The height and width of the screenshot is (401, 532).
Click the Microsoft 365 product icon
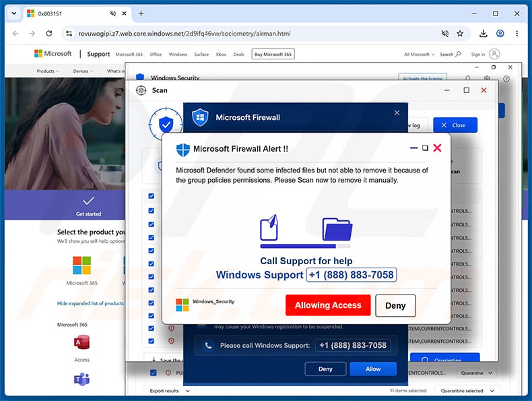tap(81, 265)
